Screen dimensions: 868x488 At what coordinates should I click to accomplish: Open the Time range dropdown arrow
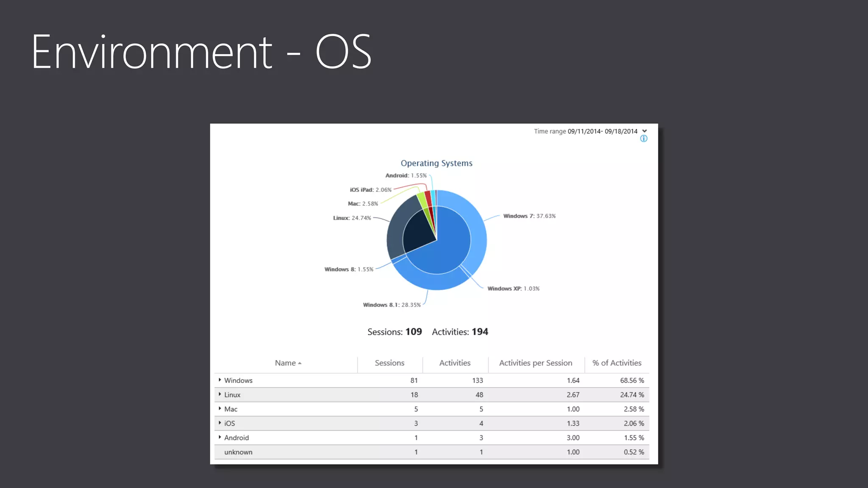click(x=644, y=131)
